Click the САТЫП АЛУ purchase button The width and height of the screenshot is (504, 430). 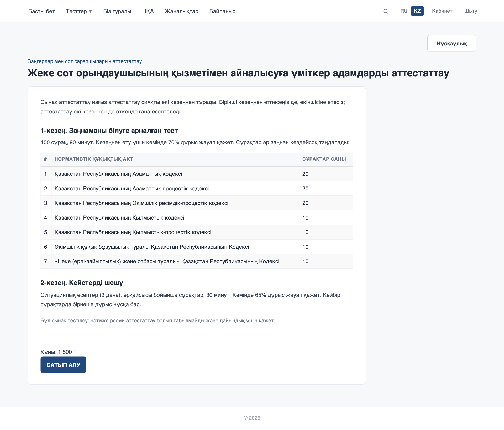[x=63, y=365]
